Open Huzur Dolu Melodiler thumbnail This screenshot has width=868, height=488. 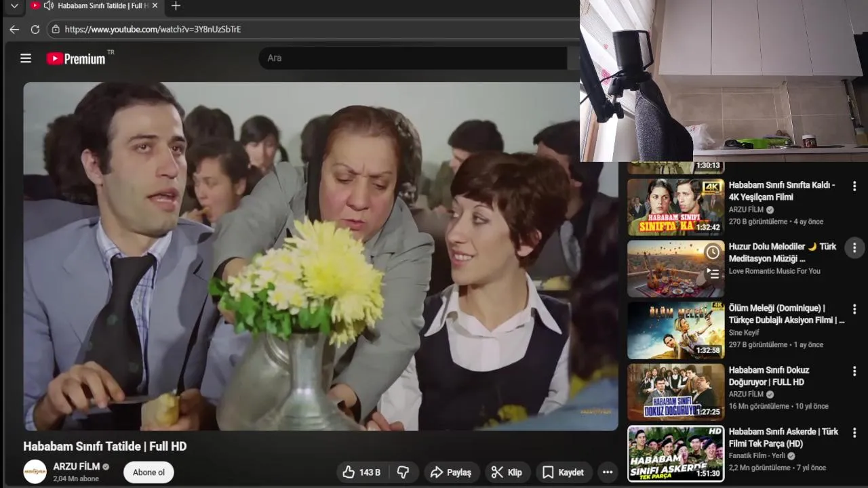point(676,269)
